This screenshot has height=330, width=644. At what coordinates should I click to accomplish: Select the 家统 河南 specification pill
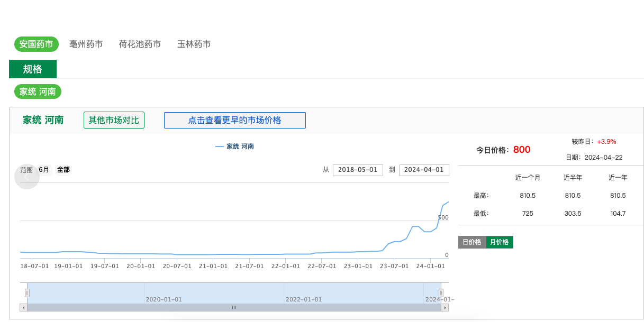tap(38, 91)
